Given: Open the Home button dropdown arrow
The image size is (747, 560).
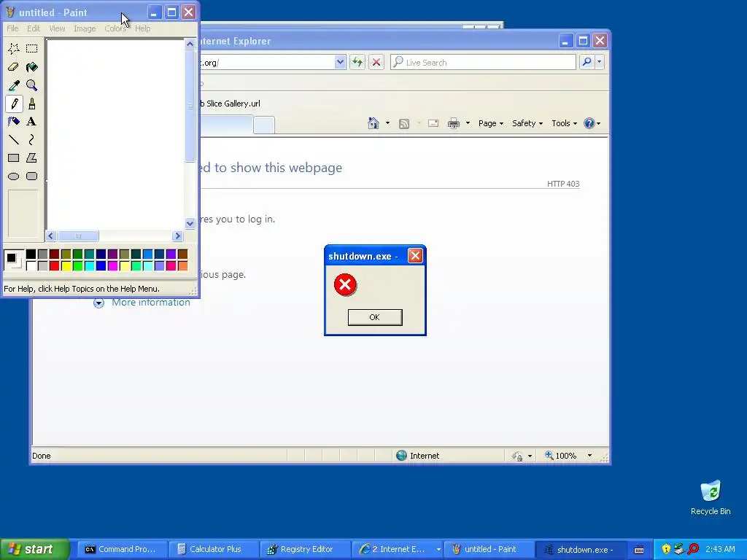Looking at the screenshot, I should (x=388, y=123).
